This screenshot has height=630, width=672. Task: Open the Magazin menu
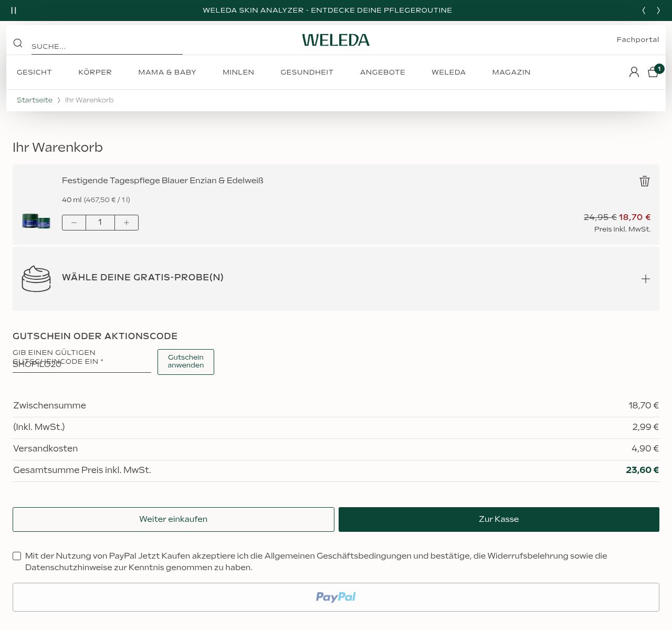511,72
